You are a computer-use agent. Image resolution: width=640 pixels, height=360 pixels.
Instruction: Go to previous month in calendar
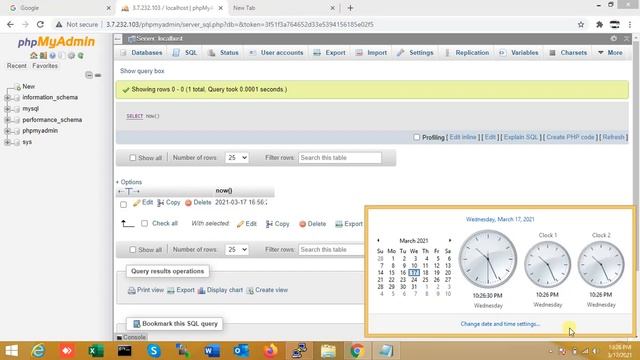(x=378, y=241)
